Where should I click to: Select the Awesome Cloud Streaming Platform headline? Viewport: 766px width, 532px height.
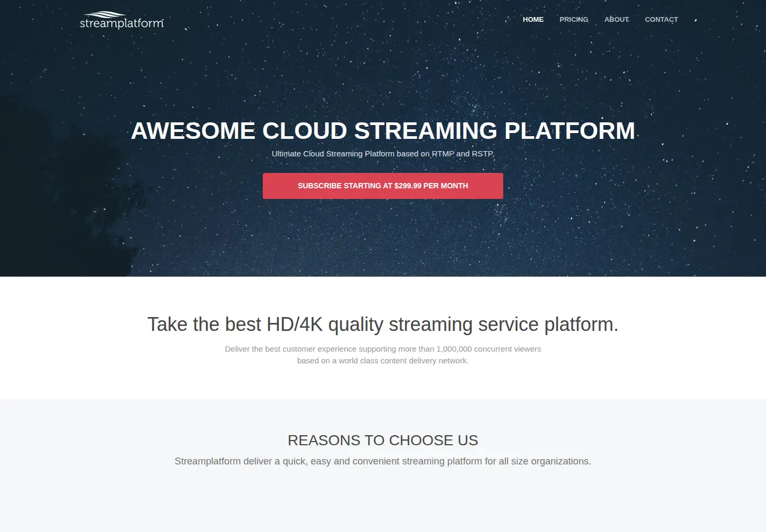click(383, 131)
